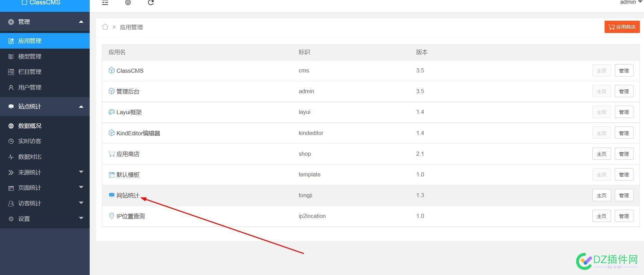Image resolution: width=644 pixels, height=275 pixels.
Task: Expand the 页面统计 submenu arrow
Action: 81,187
